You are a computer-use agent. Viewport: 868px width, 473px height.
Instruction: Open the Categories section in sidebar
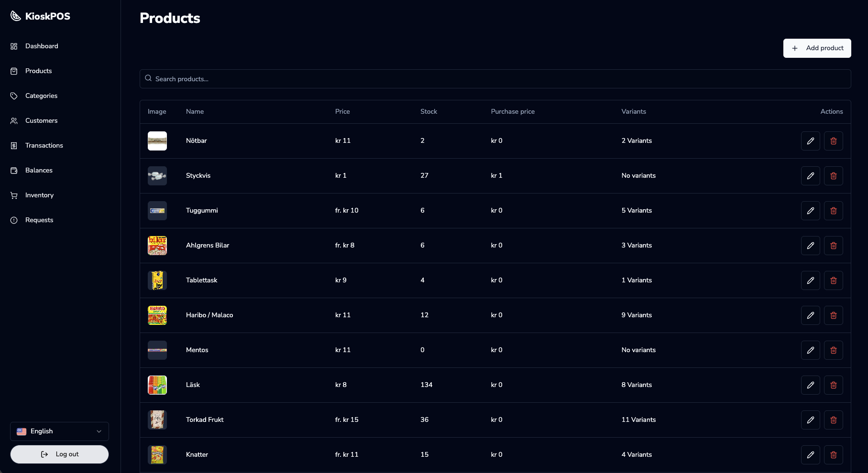pyautogui.click(x=41, y=96)
